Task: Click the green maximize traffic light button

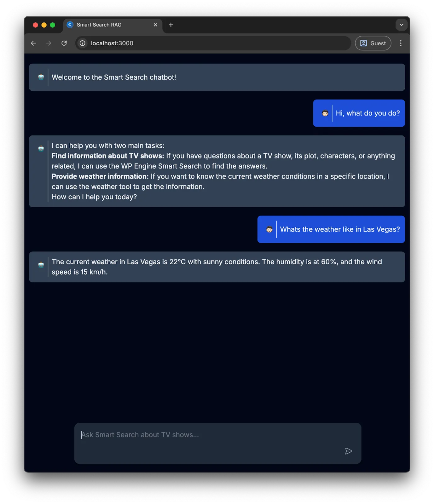Action: [53, 25]
